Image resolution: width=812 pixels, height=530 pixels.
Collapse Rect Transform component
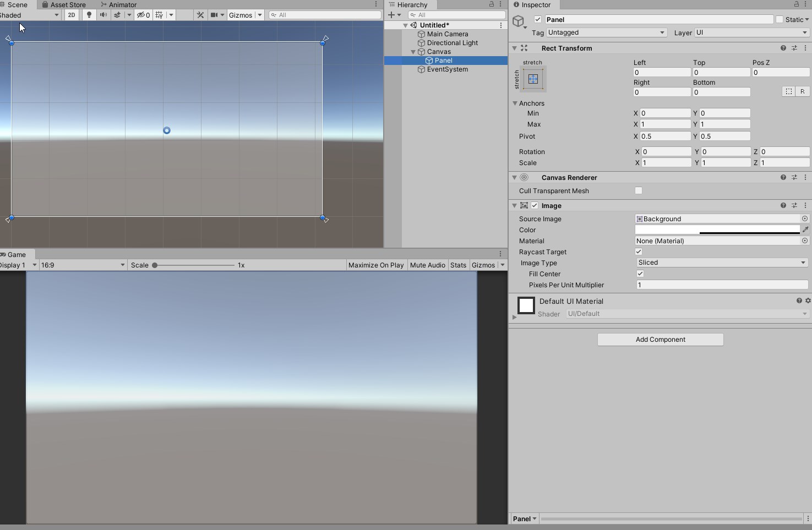pyautogui.click(x=514, y=48)
